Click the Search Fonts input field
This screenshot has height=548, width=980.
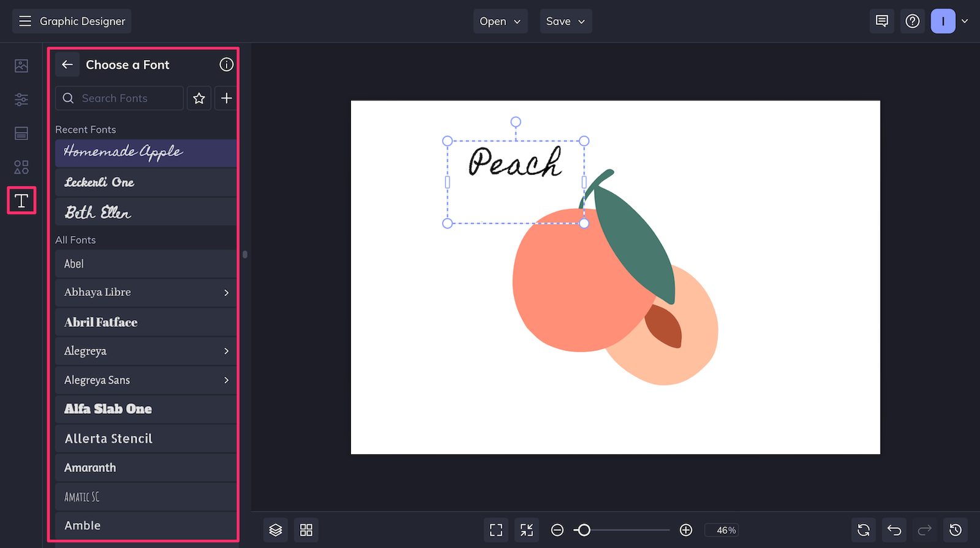[x=119, y=98]
